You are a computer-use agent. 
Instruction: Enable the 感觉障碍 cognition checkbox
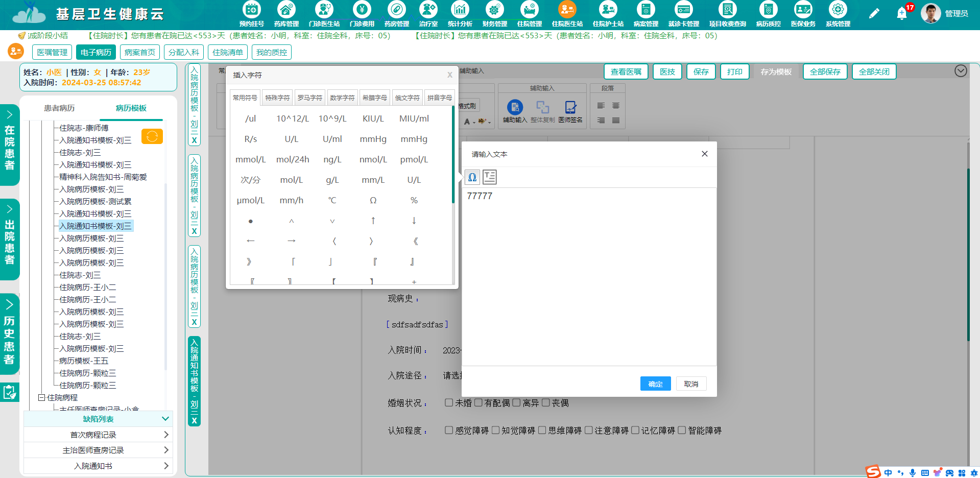point(448,430)
